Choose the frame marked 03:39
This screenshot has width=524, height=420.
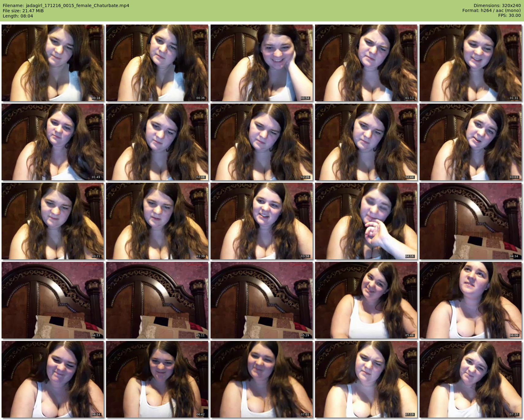157,221
